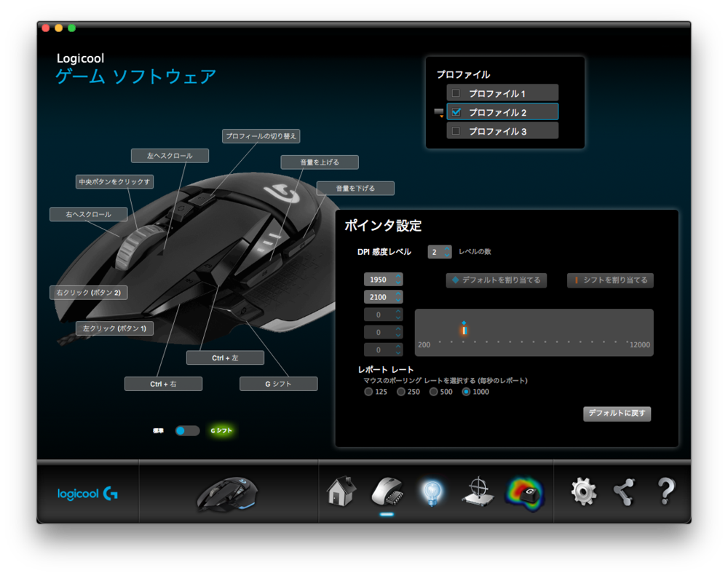Open help question mark icon
This screenshot has width=728, height=576.
tap(666, 492)
